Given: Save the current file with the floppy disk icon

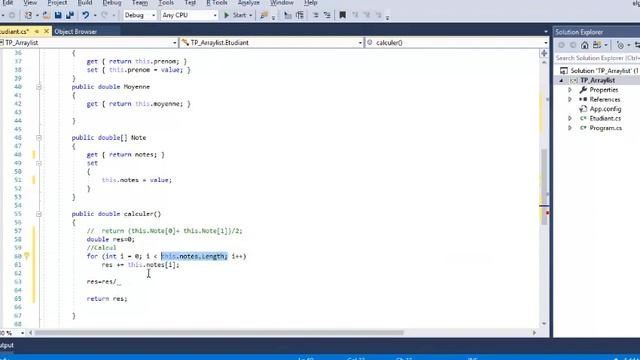Looking at the screenshot, I should [58, 15].
